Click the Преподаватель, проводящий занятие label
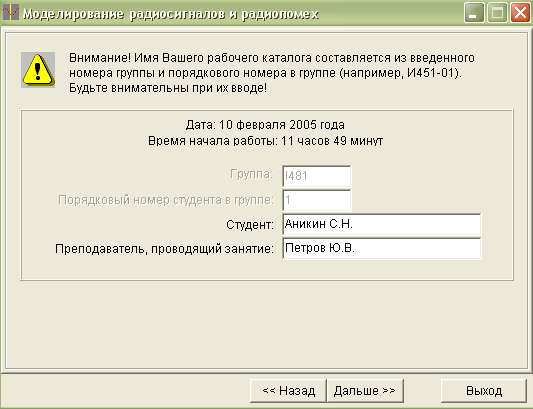Screen dimensions: 533x409 (x=165, y=249)
